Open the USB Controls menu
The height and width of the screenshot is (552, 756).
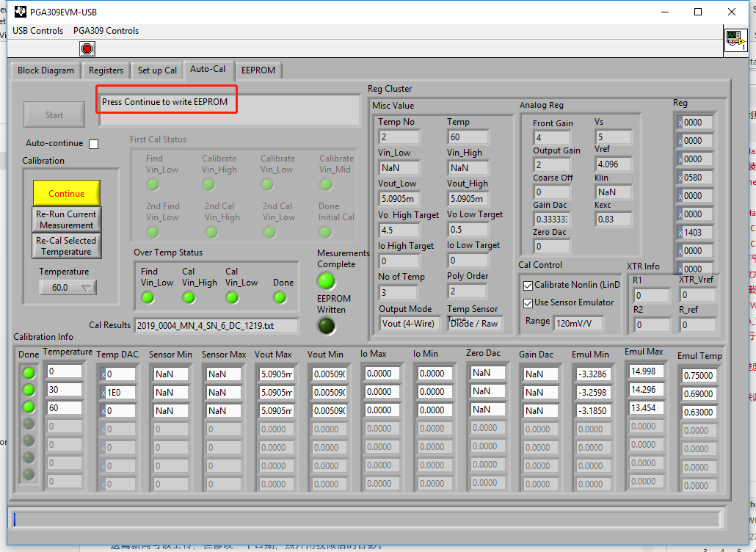[37, 31]
